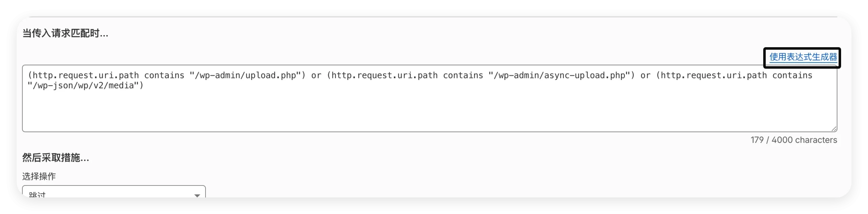Click the 然后采取措施... heading
This screenshot has width=868, height=214.
point(56,157)
